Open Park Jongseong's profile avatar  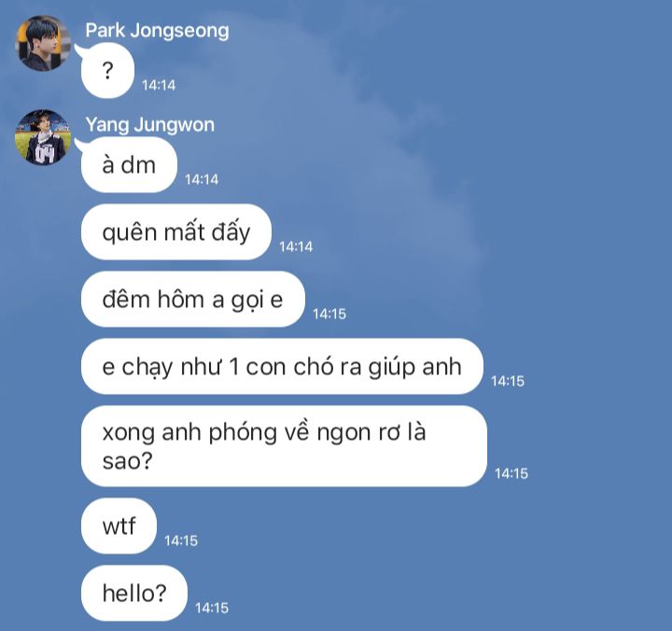click(43, 43)
